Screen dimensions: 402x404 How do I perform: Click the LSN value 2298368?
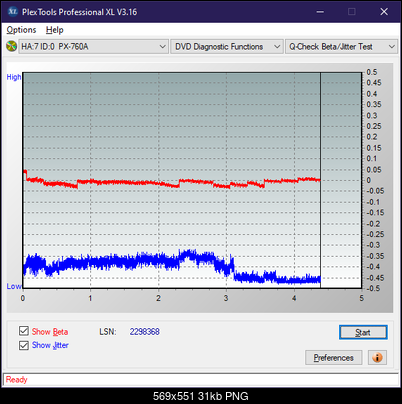[145, 332]
